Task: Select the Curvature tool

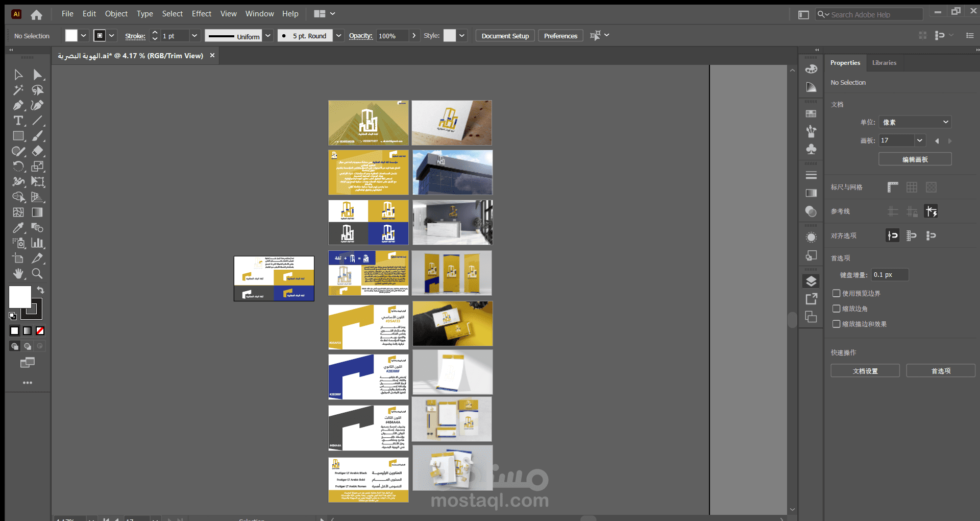Action: pyautogui.click(x=37, y=106)
